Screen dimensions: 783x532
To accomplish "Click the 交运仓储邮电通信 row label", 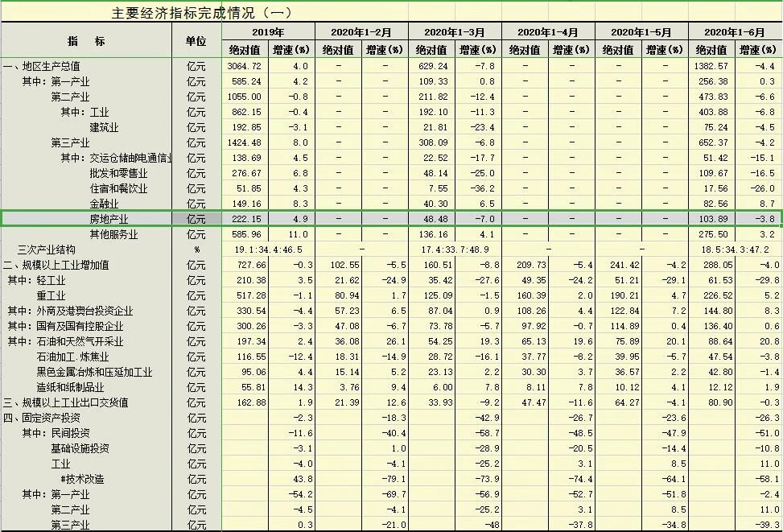I will click(117, 158).
